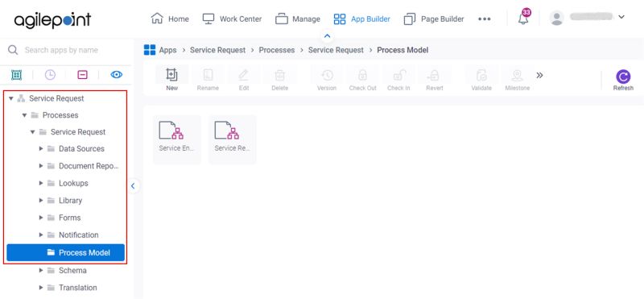Expand the Lookups folder
Image resolution: width=644 pixels, height=299 pixels.
tap(41, 184)
